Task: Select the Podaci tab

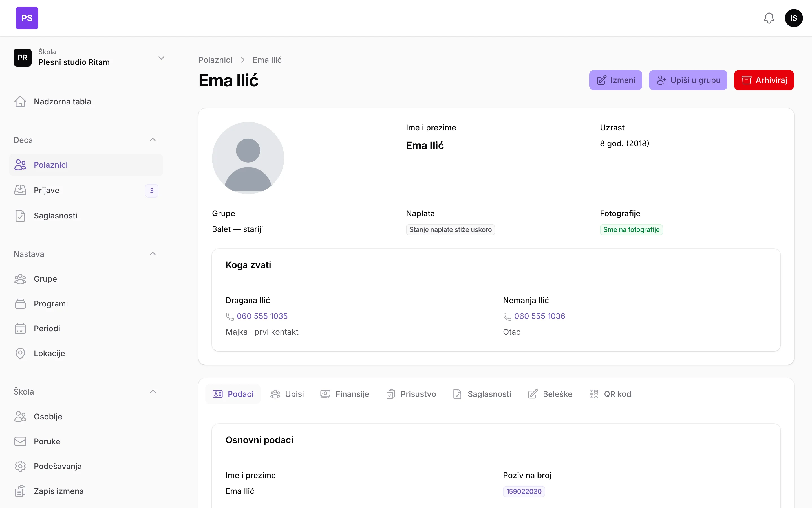Action: pos(233,394)
